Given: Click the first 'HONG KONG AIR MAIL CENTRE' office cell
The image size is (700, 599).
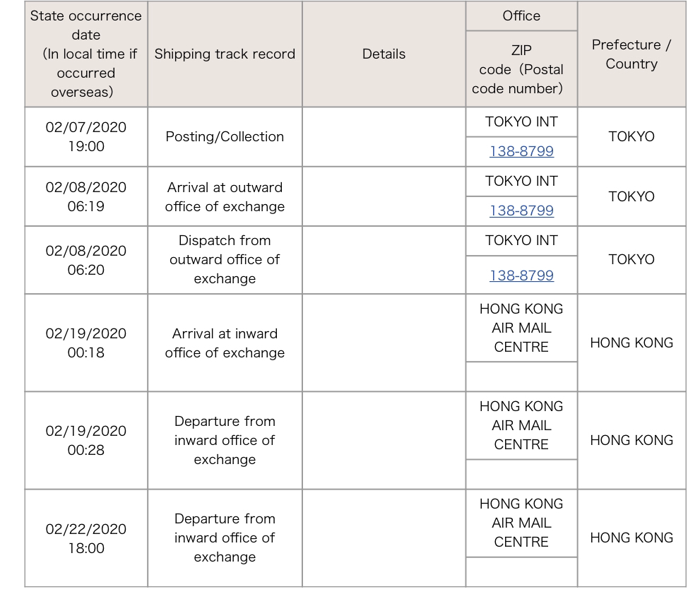Looking at the screenshot, I should pyautogui.click(x=521, y=328).
